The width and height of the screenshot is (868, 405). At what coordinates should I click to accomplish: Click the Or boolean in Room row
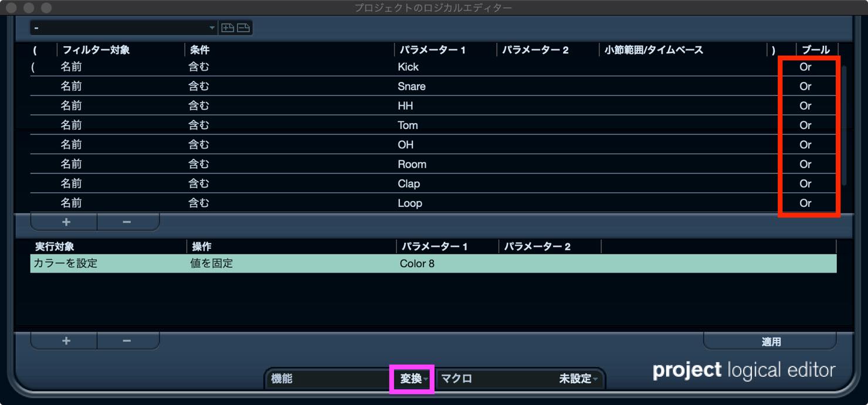(805, 164)
